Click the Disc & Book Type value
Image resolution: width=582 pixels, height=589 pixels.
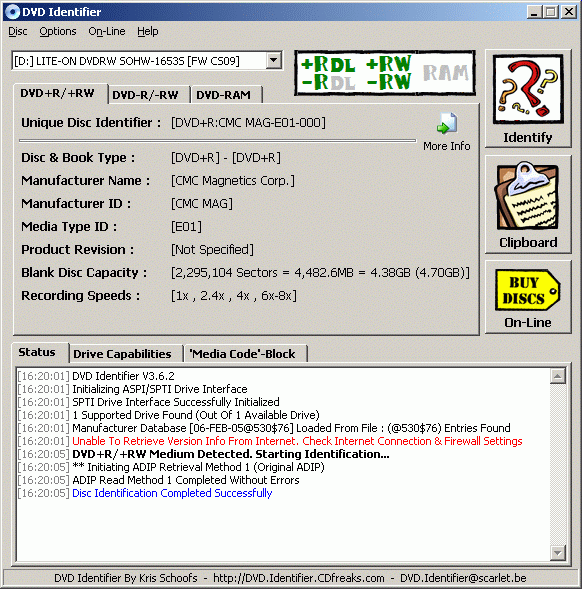tap(226, 157)
